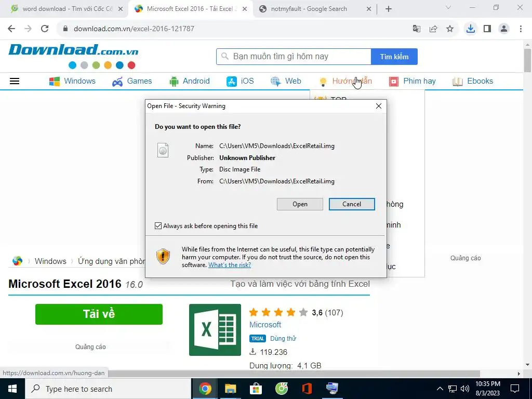532x399 pixels.
Task: Toggle the browser side panel icon
Action: click(x=487, y=29)
